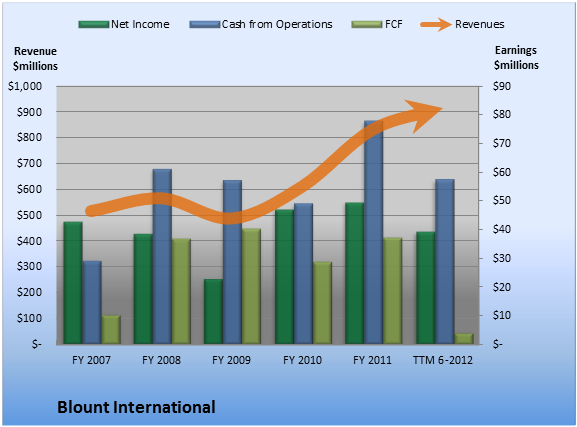
Task: Click the $1,000 left axis label
Action: (25, 86)
